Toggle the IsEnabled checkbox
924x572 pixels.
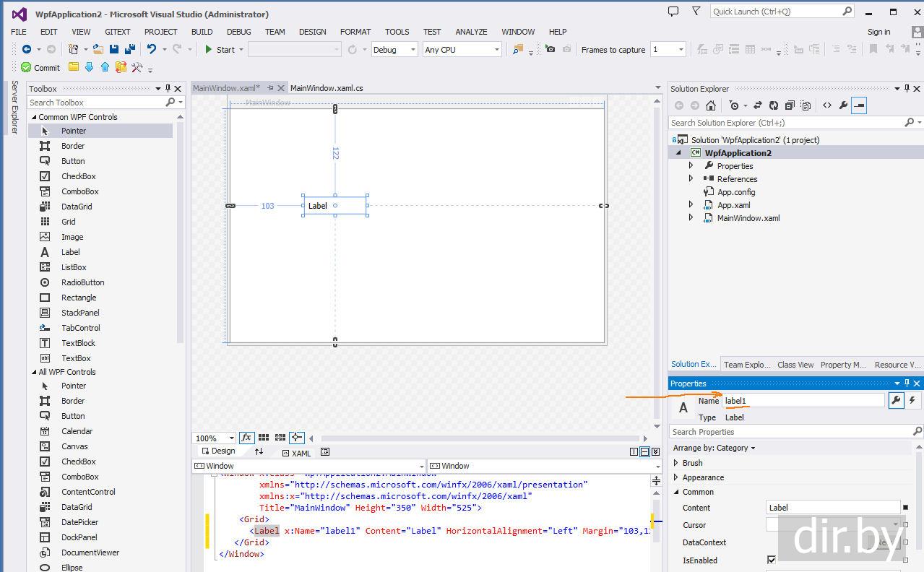772,560
